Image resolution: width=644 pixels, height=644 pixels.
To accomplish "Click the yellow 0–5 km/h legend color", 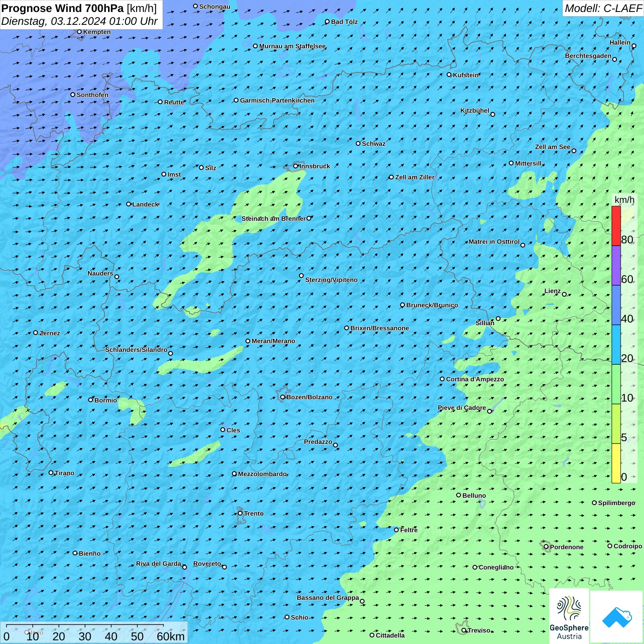I will pos(616,463).
